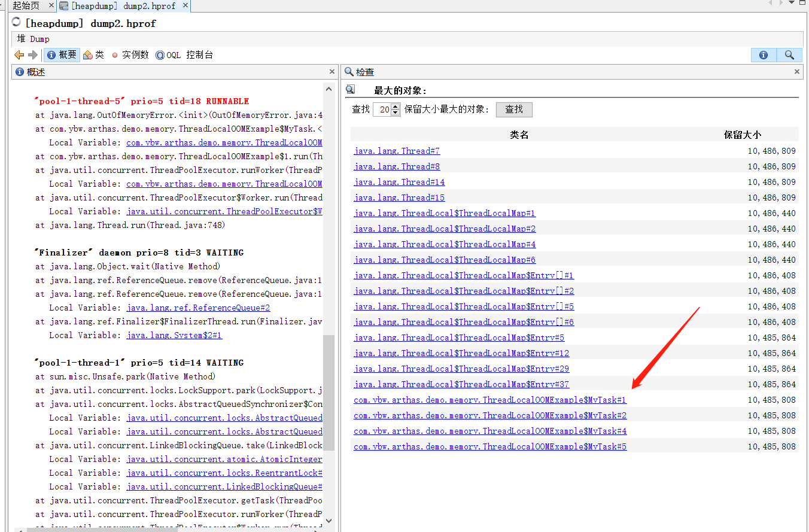The image size is (809, 532).
Task: Open the java.lang.ref.ReferenceQueue#2 local variable link
Action: (197, 307)
